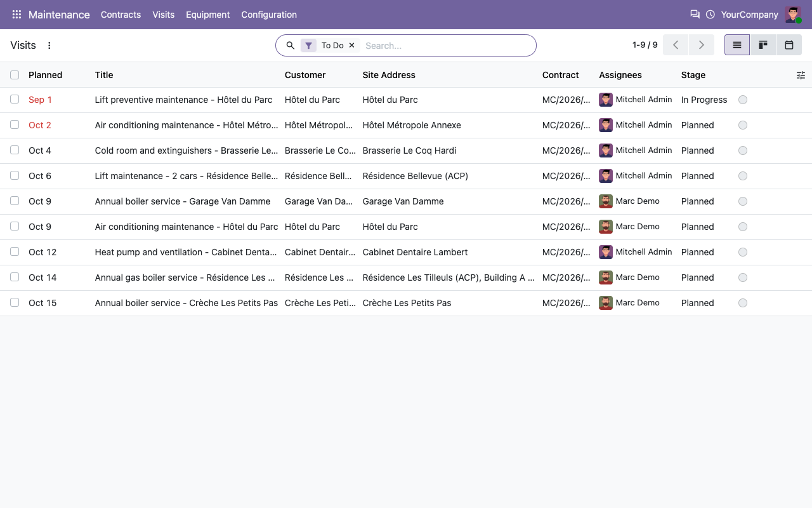The image size is (812, 508).
Task: Open the YourCompany company switcher
Action: [749, 15]
